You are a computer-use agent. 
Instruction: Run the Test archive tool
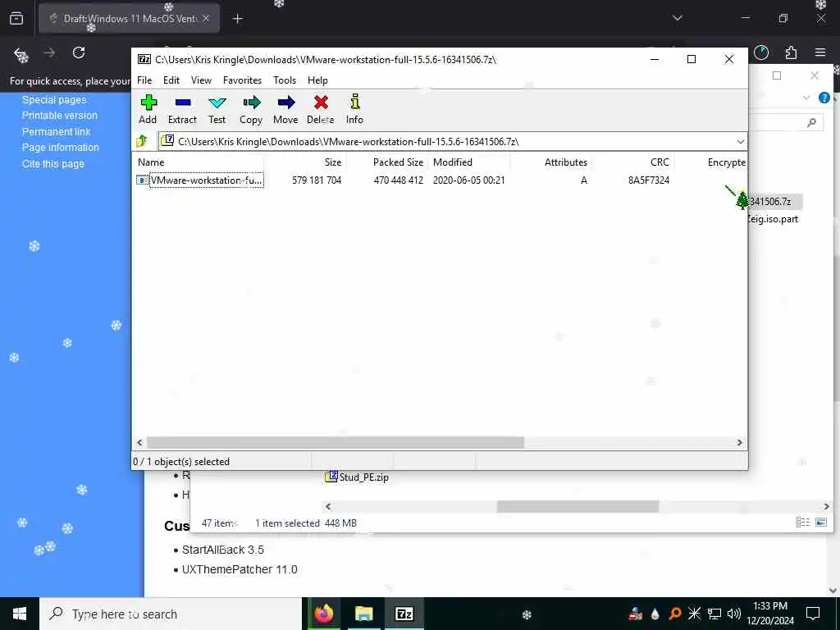[x=217, y=109]
